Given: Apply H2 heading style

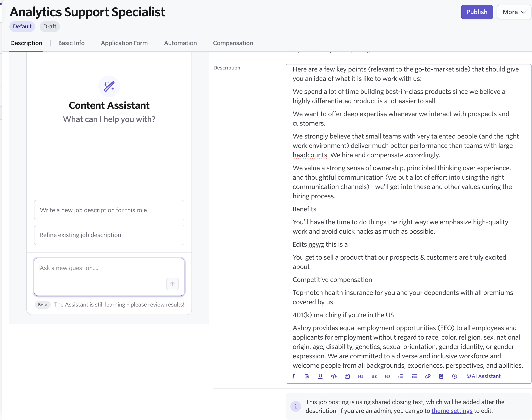Looking at the screenshot, I should (374, 376).
